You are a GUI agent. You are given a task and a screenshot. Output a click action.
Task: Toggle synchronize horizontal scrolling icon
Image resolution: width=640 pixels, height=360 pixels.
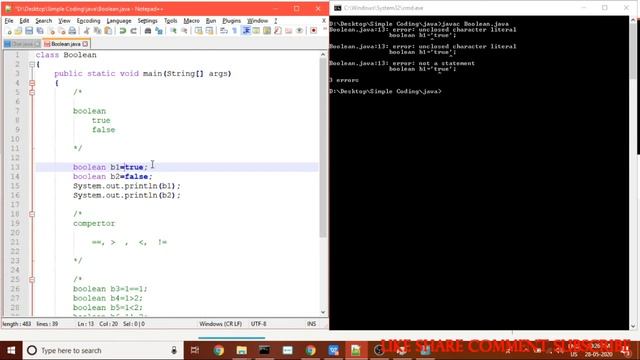(x=209, y=31)
